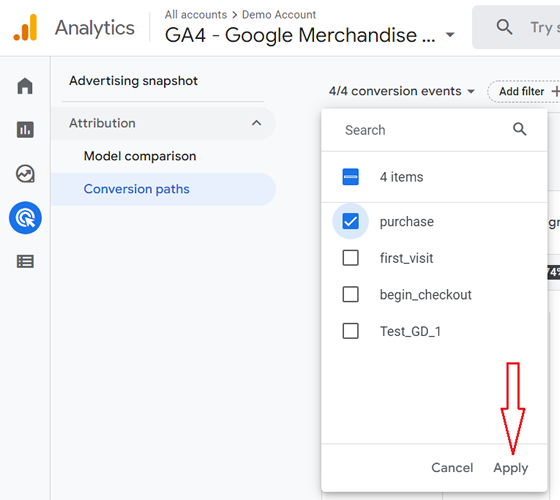Collapse the Attribution section chevron
The width and height of the screenshot is (560, 500).
[x=256, y=123]
